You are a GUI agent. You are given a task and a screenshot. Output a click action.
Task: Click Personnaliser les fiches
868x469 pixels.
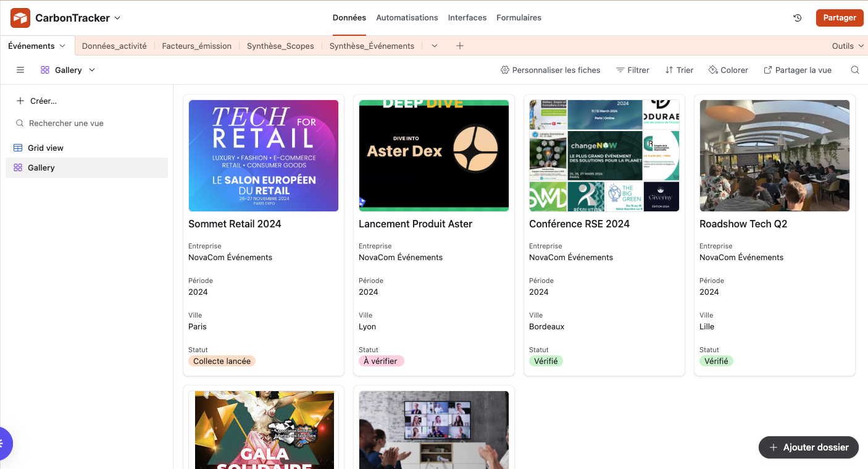550,70
